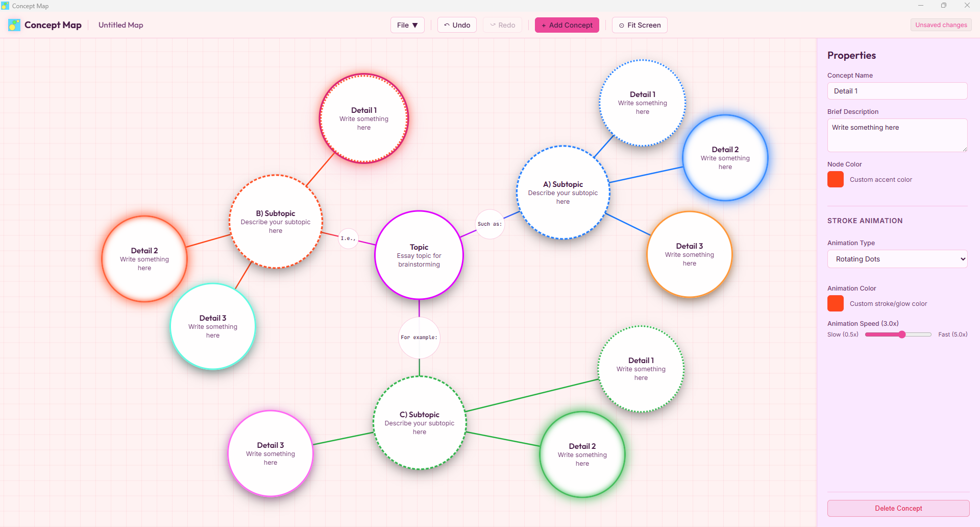Select the pink Detail 3 node

[271, 453]
